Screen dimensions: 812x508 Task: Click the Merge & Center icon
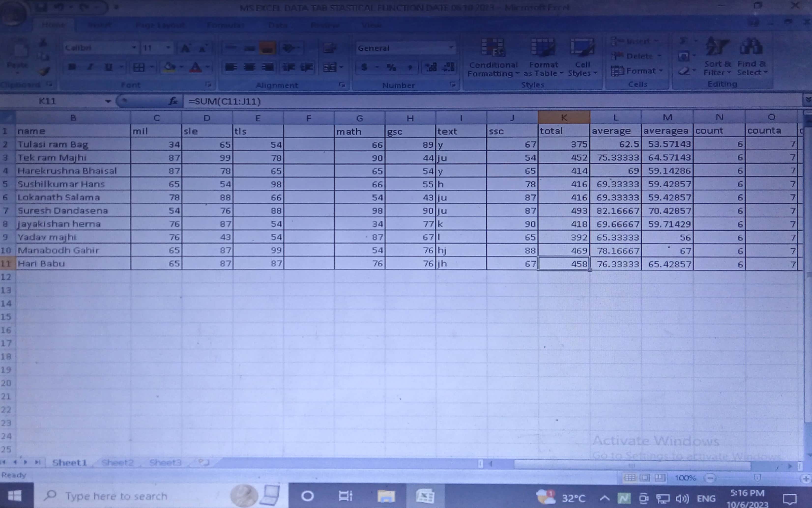pyautogui.click(x=330, y=68)
